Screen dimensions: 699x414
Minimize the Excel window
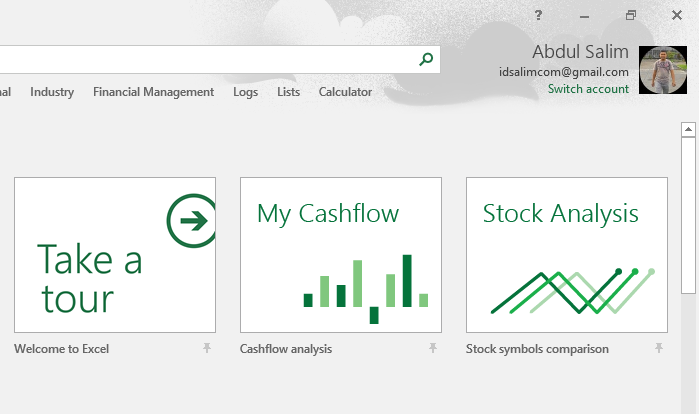coord(584,16)
